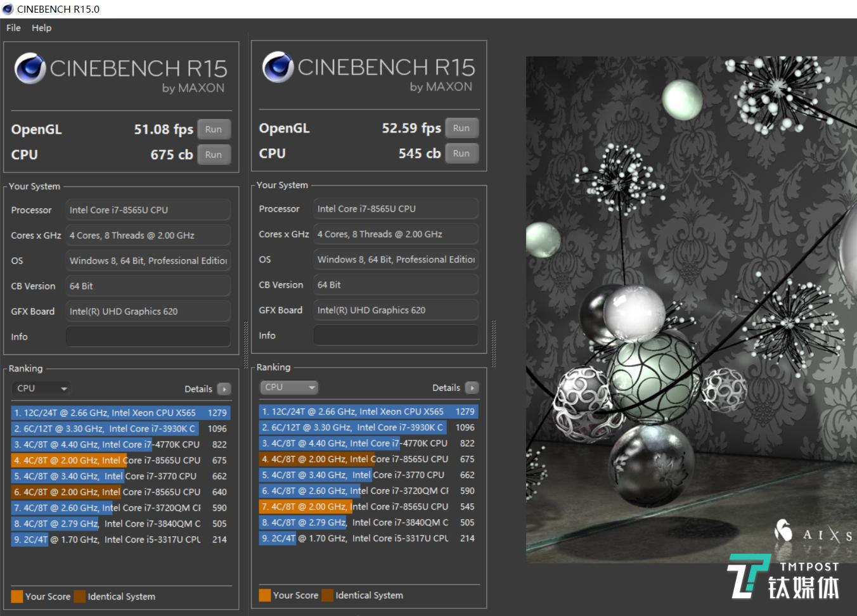857x616 pixels.
Task: Open the Help menu
Action: click(41, 28)
